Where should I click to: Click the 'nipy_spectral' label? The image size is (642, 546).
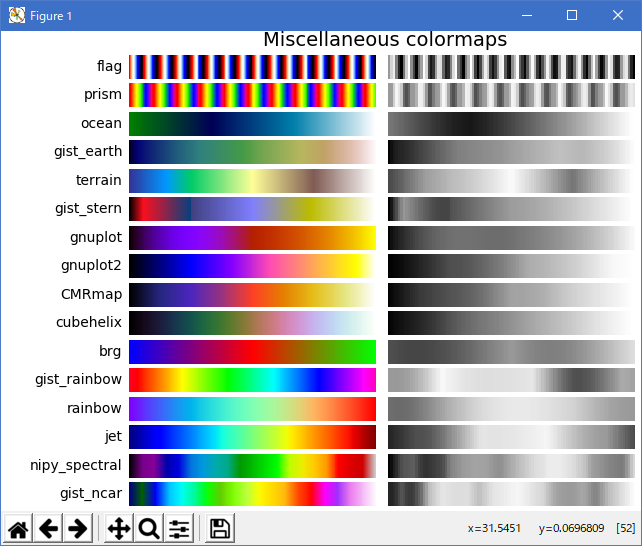pos(76,465)
